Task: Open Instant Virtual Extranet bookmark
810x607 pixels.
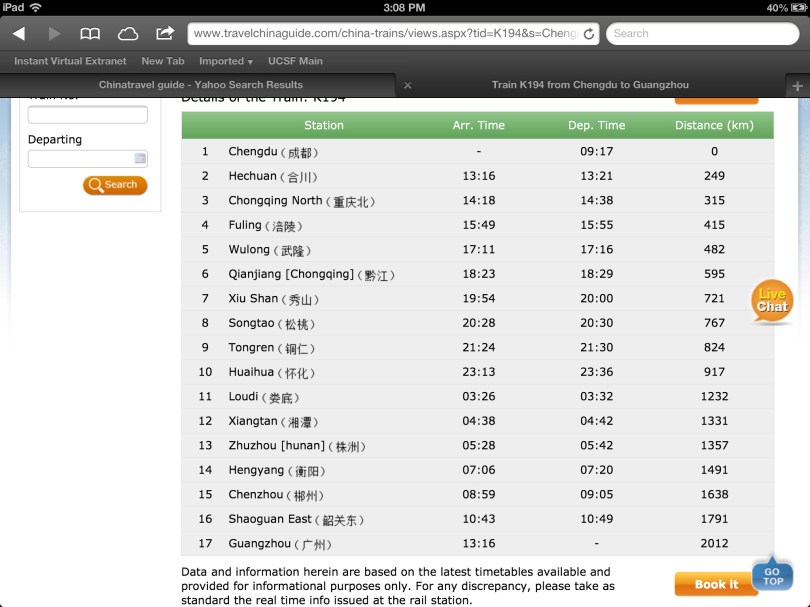Action: [x=70, y=61]
